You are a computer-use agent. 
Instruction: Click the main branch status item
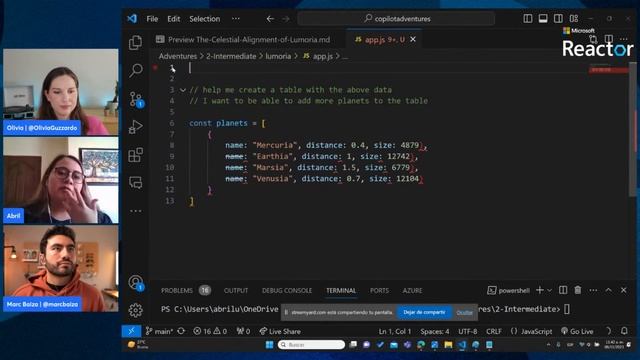tap(159, 331)
